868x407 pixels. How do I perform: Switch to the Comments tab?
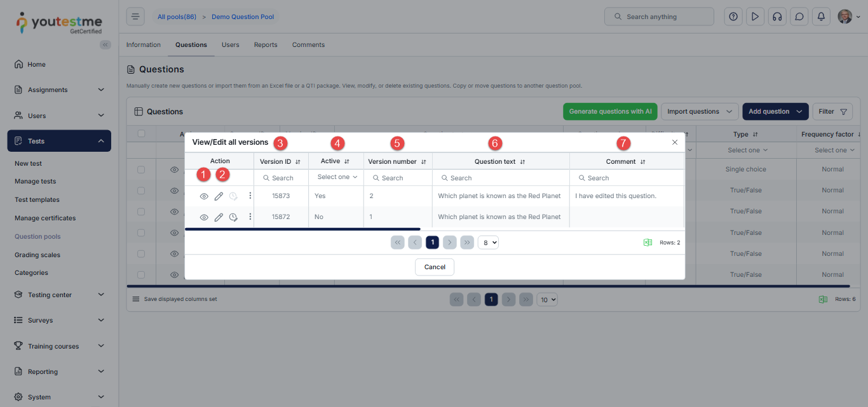coord(308,45)
